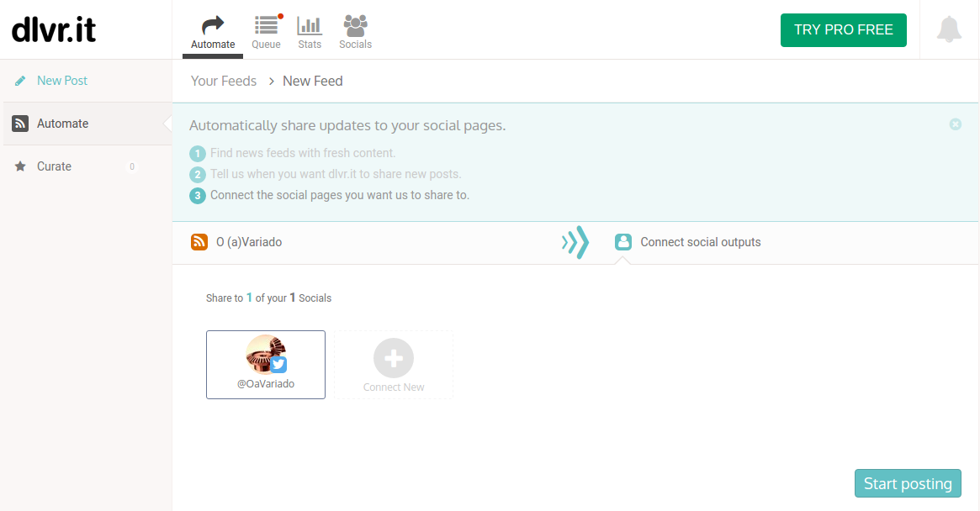Image resolution: width=980 pixels, height=511 pixels.
Task: Click 'Find news feeds with fresh content.'
Action: [x=303, y=153]
